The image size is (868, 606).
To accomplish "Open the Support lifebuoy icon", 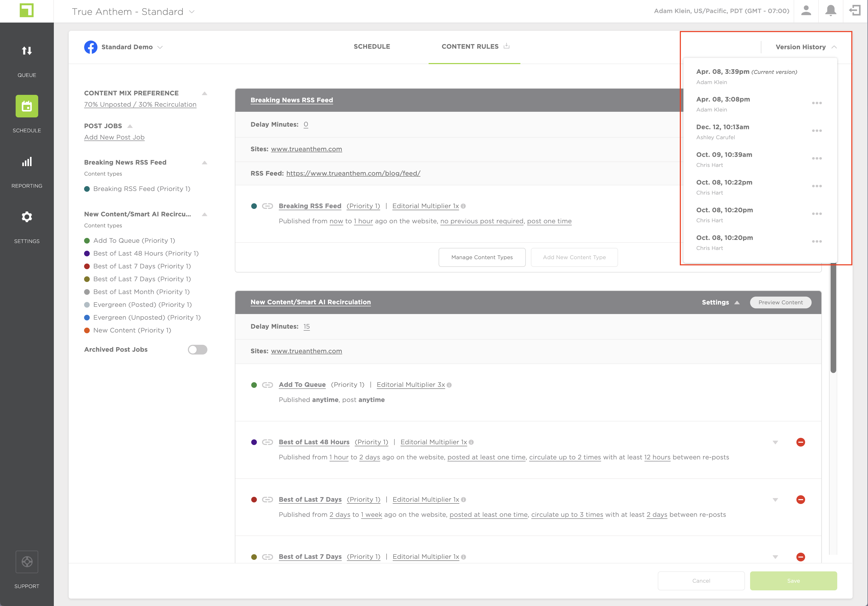I will pyautogui.click(x=26, y=561).
